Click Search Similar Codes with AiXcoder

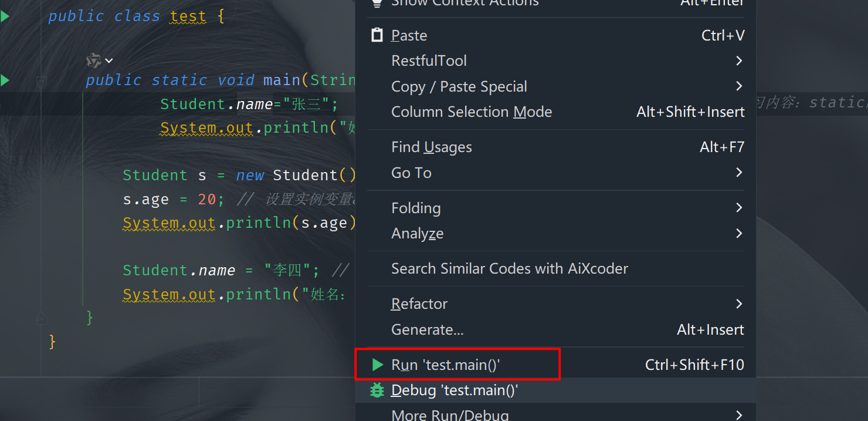pyautogui.click(x=510, y=269)
